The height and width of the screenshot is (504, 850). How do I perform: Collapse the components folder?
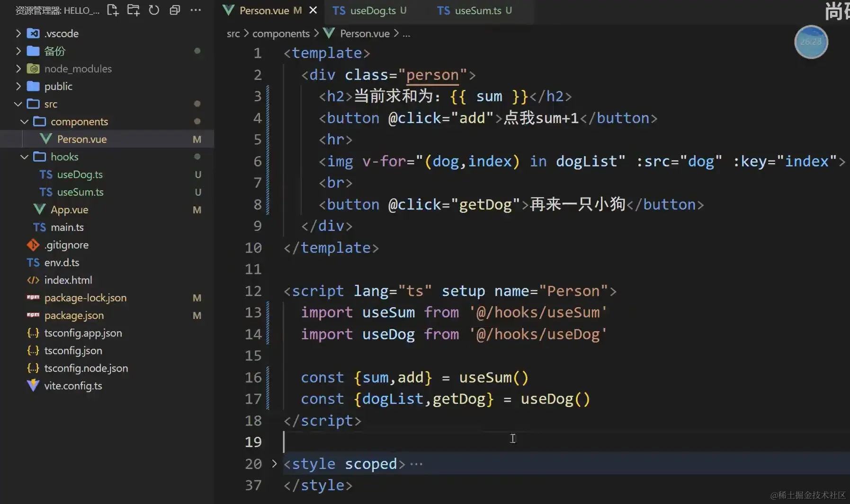point(25,122)
